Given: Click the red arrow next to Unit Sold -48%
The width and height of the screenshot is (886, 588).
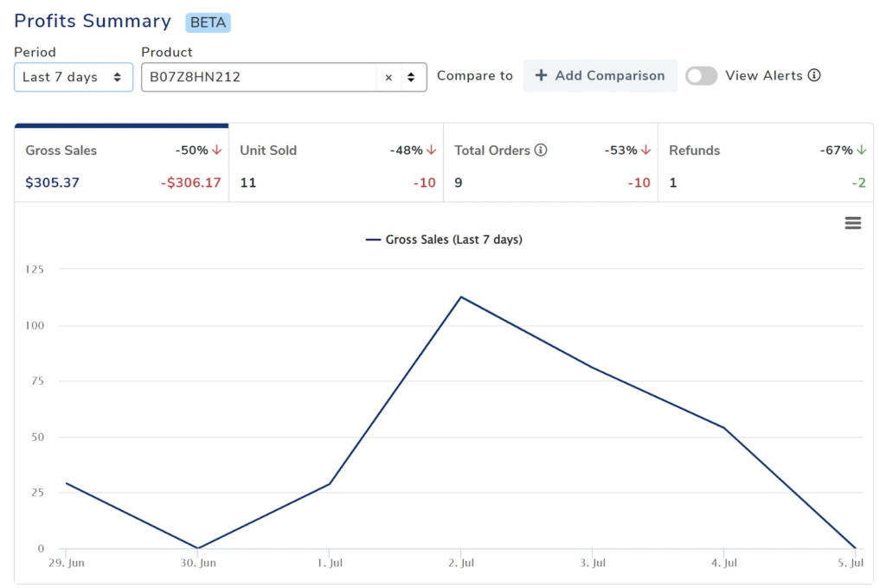Looking at the screenshot, I should click(429, 150).
